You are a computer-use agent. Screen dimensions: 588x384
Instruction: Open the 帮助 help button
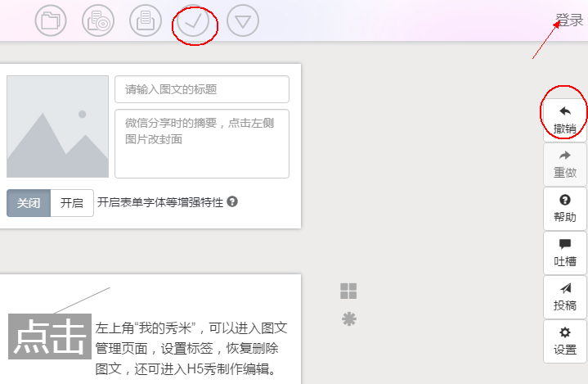(565, 209)
